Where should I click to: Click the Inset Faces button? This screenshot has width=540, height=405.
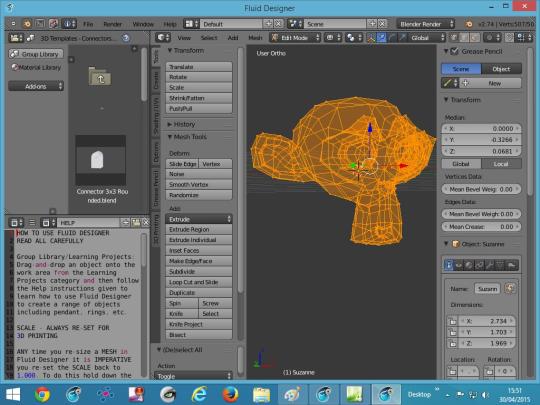[x=199, y=251]
